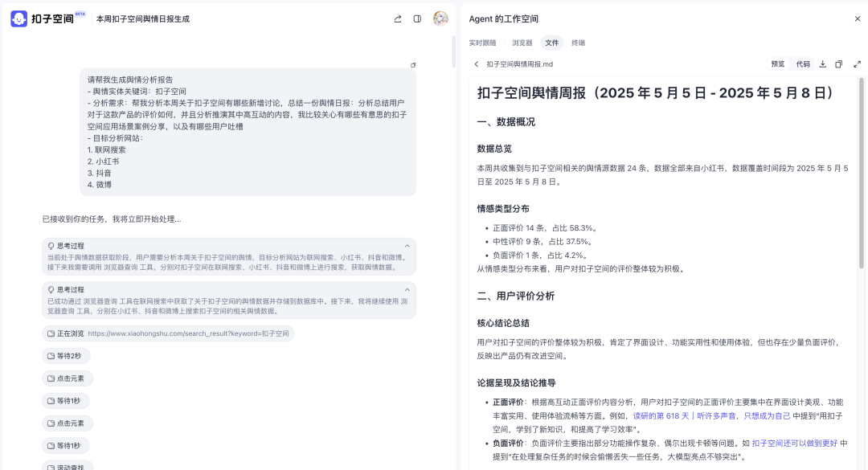The width and height of the screenshot is (868, 470).
Task: Click subheading 论据呈现及结论推导
Action: pos(516,383)
